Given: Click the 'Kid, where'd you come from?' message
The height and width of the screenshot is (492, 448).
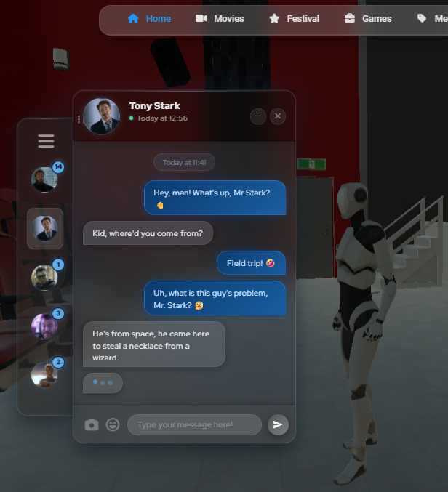Looking at the screenshot, I should [x=148, y=233].
